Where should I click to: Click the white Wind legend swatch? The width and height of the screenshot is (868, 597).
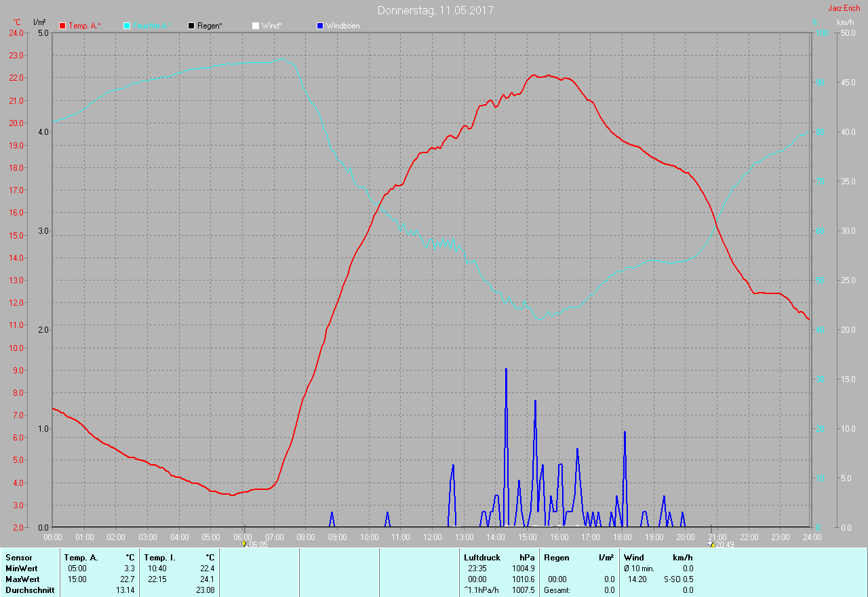point(256,26)
